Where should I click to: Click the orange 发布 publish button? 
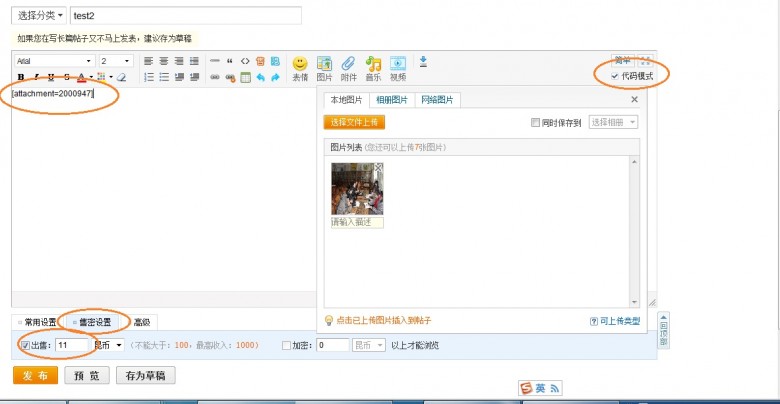coord(35,376)
